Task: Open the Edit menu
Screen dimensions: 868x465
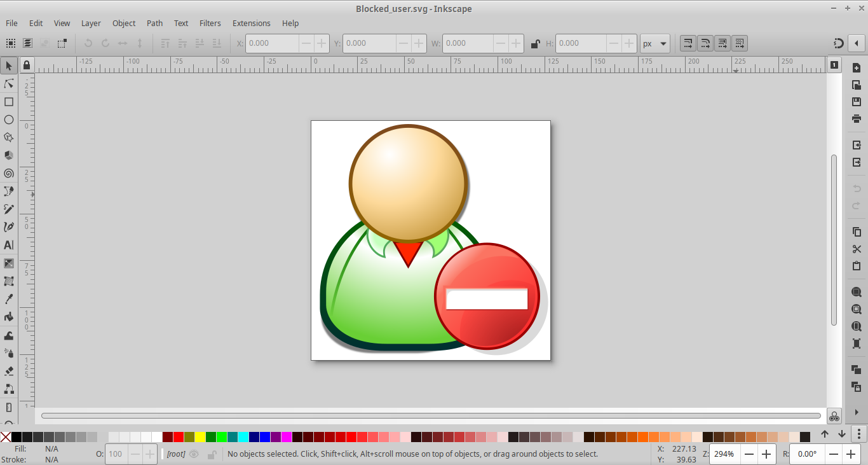Action: (x=36, y=23)
